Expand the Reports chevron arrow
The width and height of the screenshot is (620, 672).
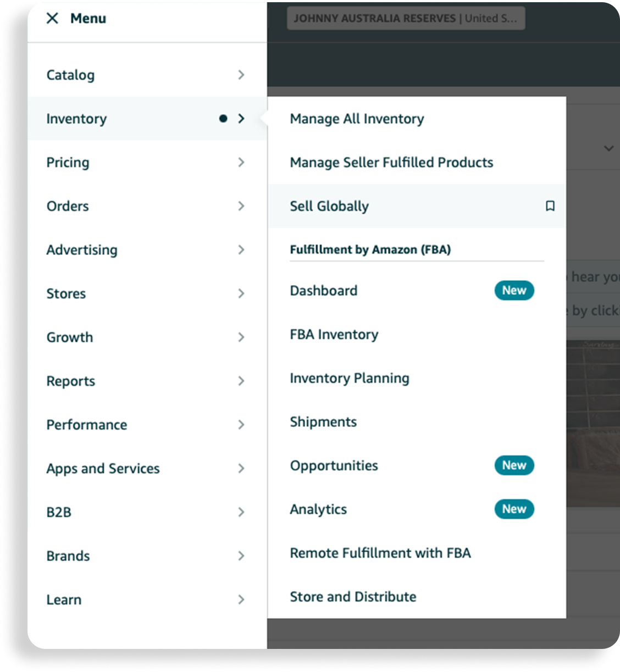click(x=241, y=381)
